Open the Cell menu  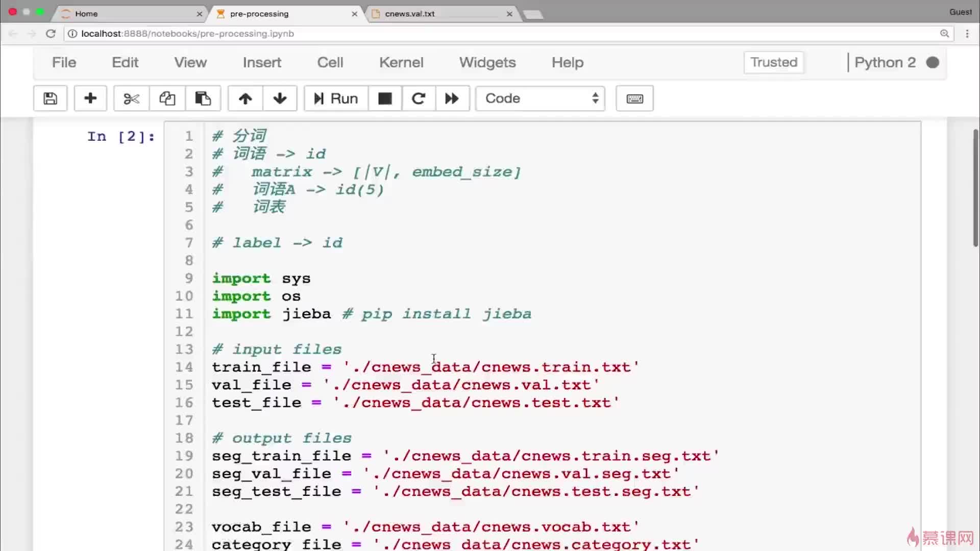pos(330,62)
